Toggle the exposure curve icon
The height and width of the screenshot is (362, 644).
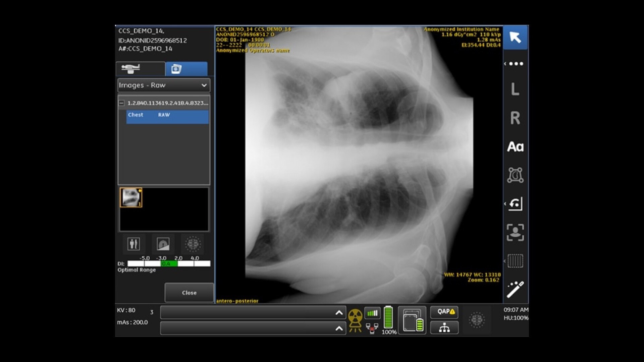point(163,244)
